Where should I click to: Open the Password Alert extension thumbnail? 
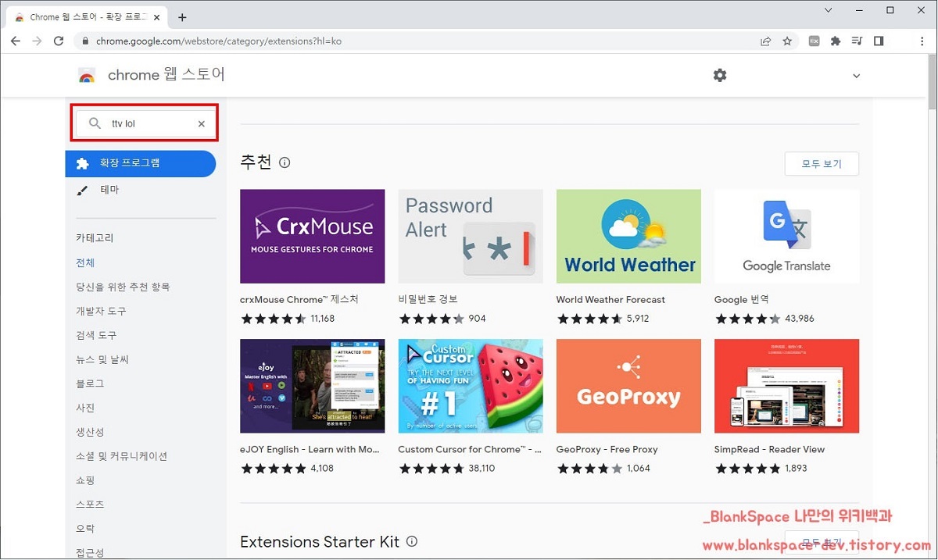point(471,236)
